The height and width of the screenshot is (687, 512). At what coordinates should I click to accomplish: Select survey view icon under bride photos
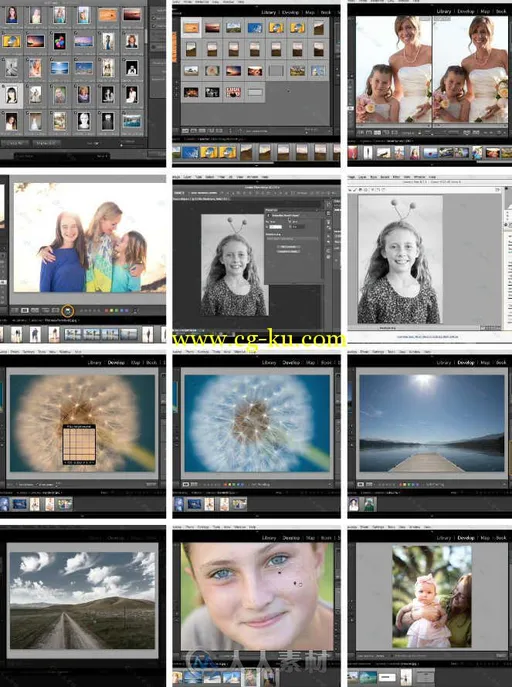point(386,132)
